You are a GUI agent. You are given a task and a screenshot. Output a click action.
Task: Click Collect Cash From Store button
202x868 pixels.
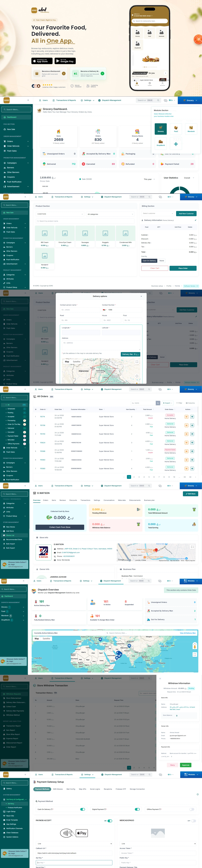point(60,527)
